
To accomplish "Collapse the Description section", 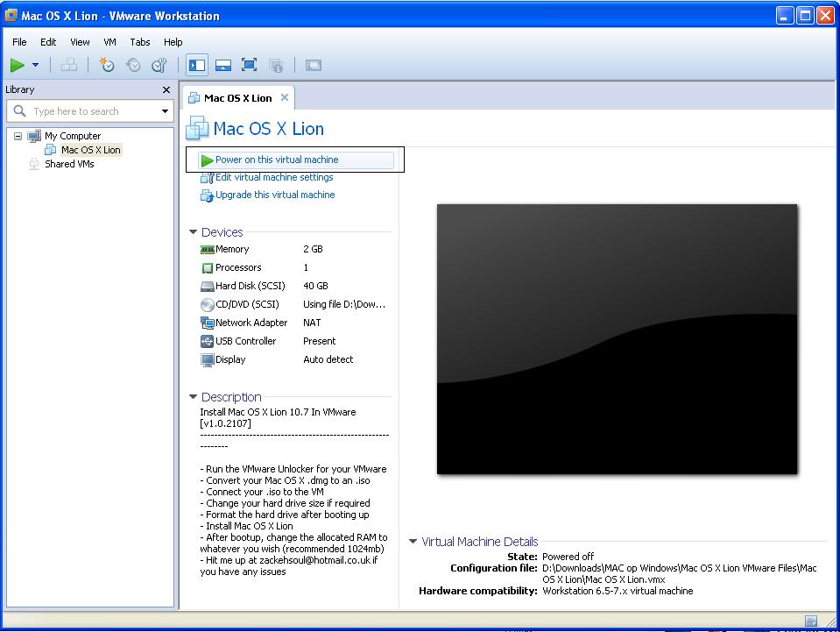I will coord(194,397).
